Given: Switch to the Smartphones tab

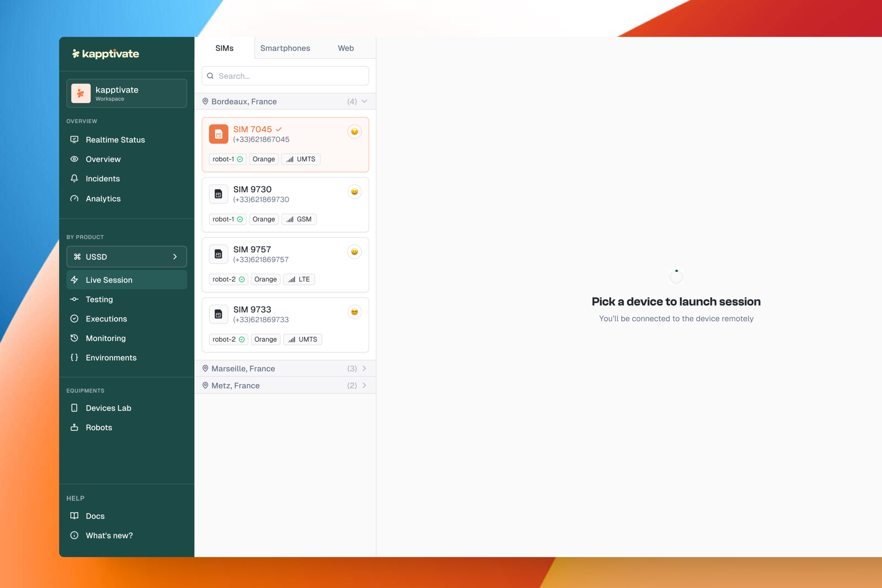Looking at the screenshot, I should pos(285,48).
